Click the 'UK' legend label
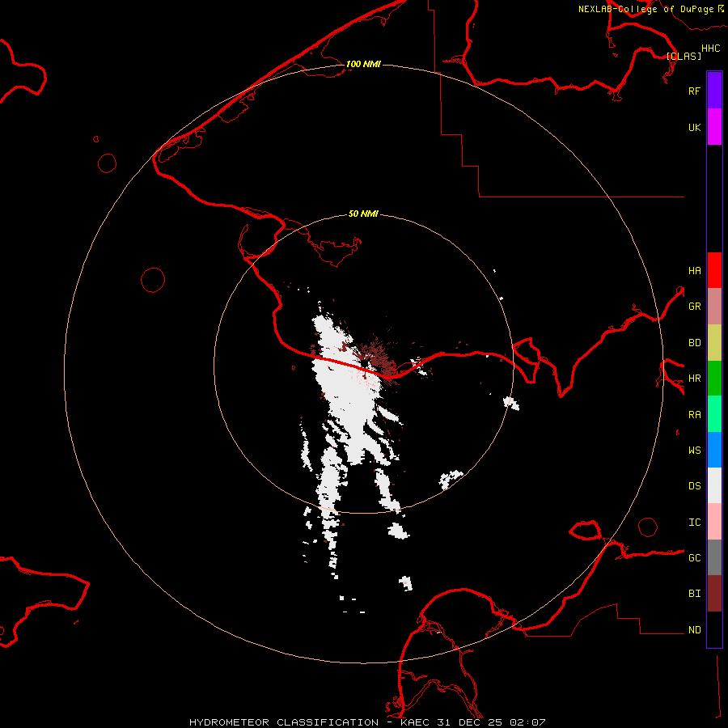728x728 pixels. (x=694, y=127)
